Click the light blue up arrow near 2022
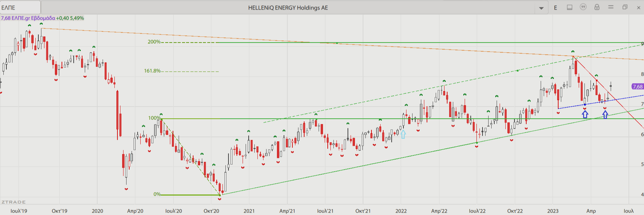The image size is (644, 215). pyautogui.click(x=403, y=134)
